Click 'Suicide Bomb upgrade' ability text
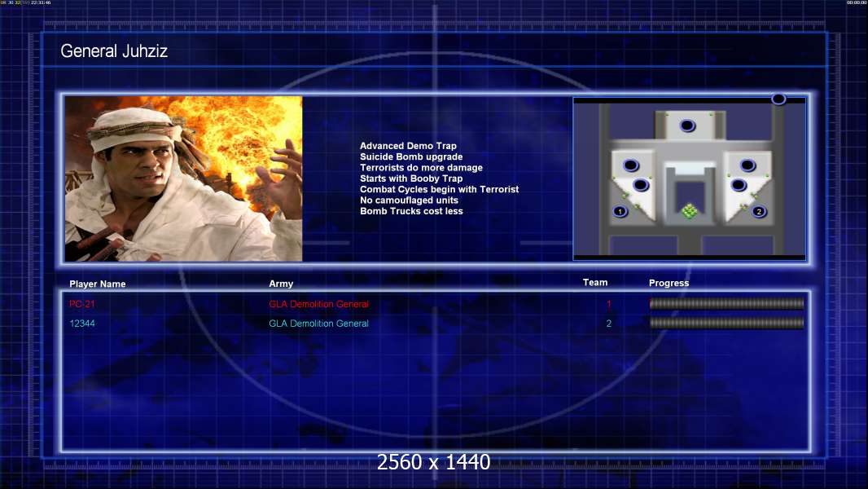This screenshot has height=489, width=868. tap(411, 156)
